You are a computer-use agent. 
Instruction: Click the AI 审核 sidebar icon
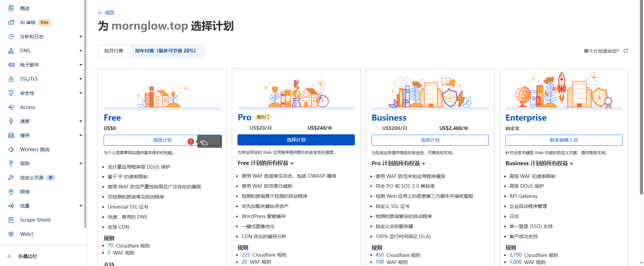point(11,23)
